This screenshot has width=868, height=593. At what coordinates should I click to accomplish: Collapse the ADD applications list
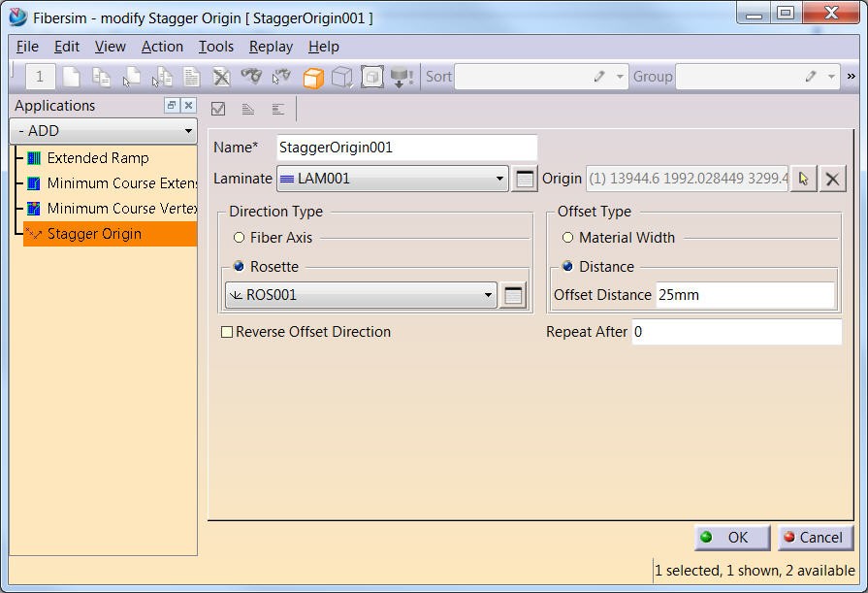(190, 130)
